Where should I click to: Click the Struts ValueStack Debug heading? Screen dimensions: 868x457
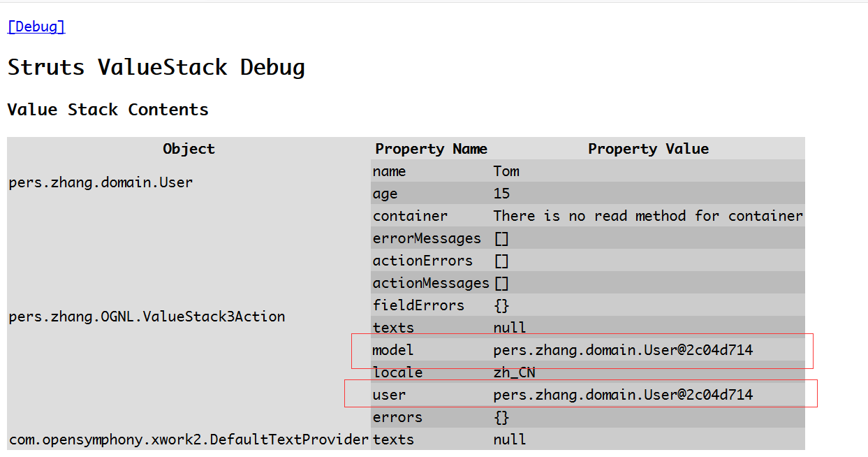156,68
